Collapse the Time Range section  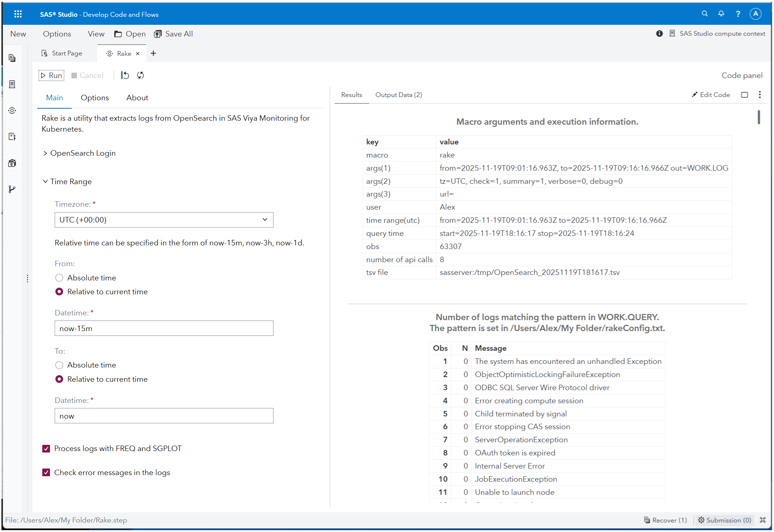[67, 182]
